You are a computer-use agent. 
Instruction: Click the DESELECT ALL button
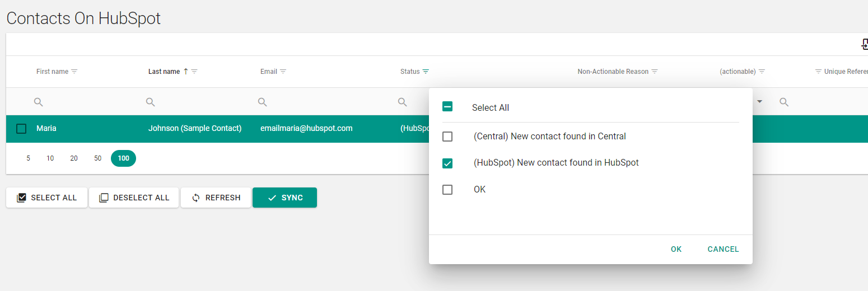coord(134,198)
